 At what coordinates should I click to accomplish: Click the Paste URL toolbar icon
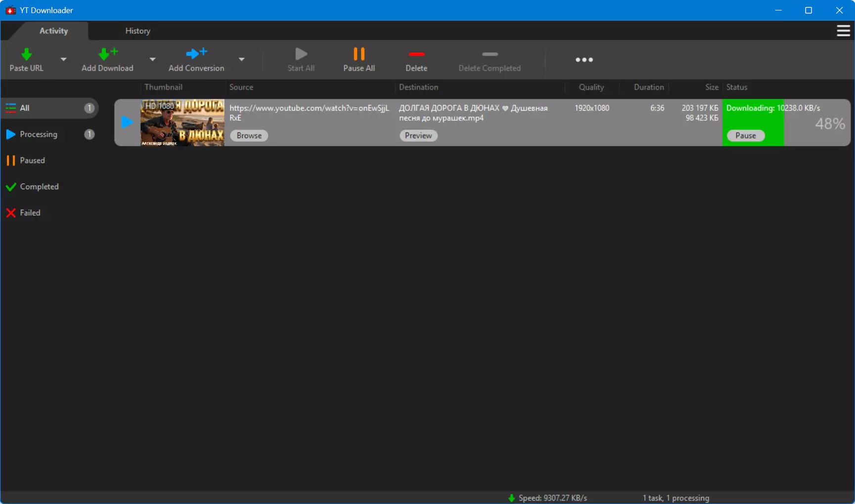(x=26, y=54)
